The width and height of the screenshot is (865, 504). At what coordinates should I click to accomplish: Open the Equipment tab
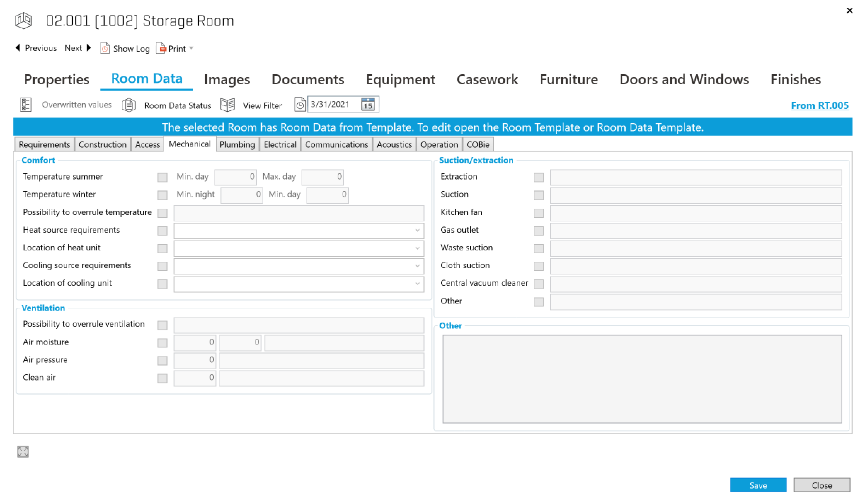400,79
